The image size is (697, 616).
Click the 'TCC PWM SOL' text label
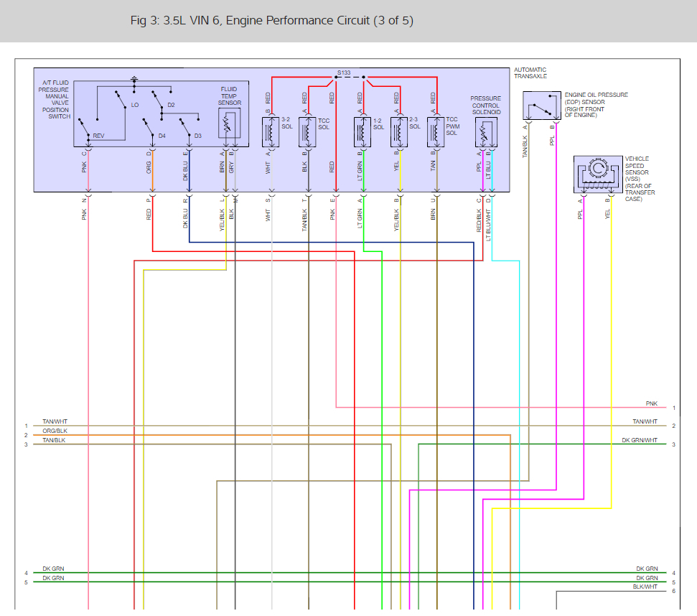click(452, 126)
